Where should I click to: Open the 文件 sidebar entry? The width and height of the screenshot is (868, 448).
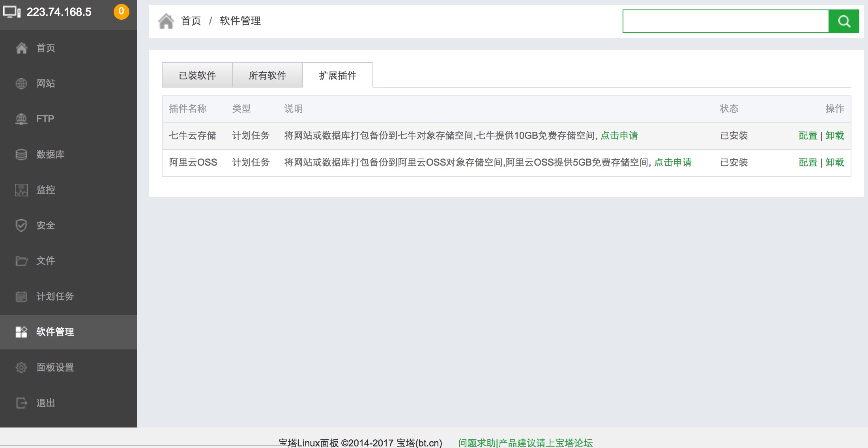point(69,261)
